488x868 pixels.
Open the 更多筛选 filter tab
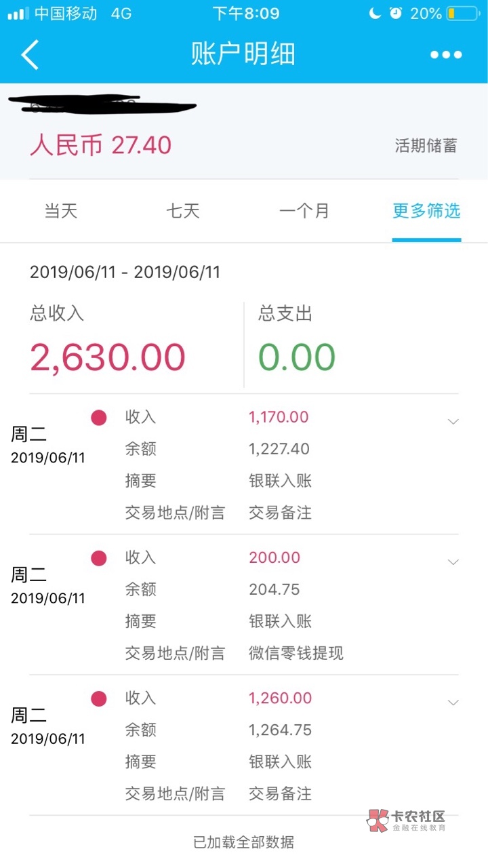[426, 211]
